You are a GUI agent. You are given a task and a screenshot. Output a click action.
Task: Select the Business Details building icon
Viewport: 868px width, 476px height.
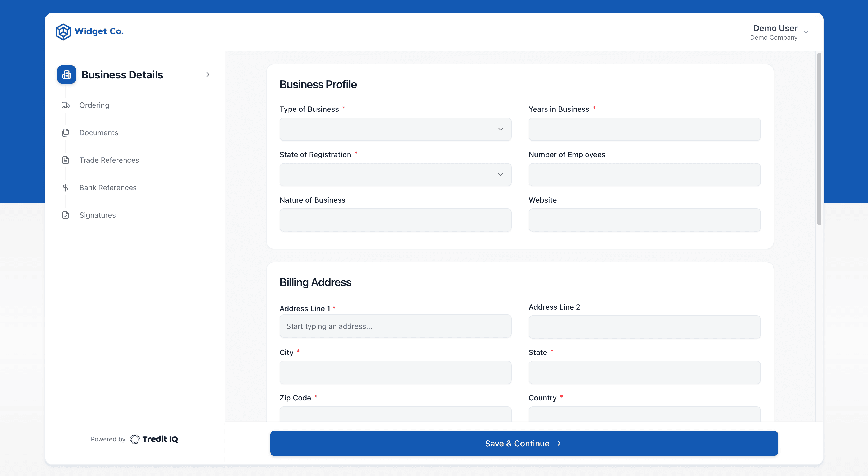pos(66,74)
